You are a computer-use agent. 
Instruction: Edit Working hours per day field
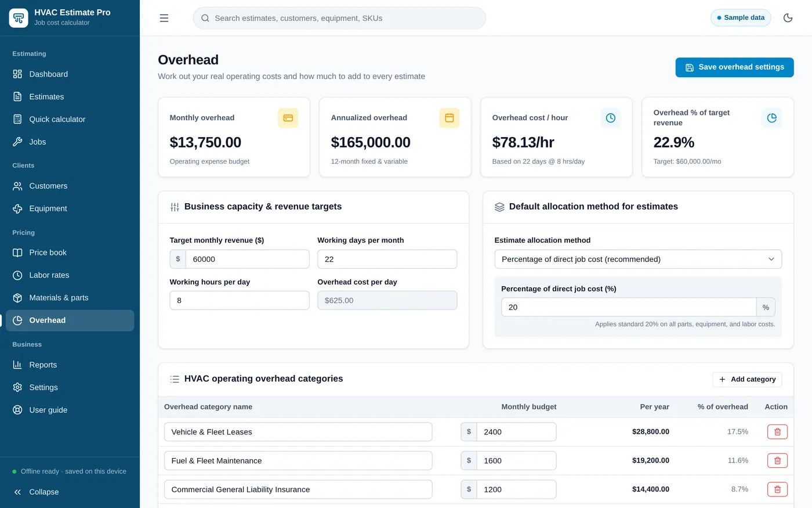pyautogui.click(x=239, y=301)
